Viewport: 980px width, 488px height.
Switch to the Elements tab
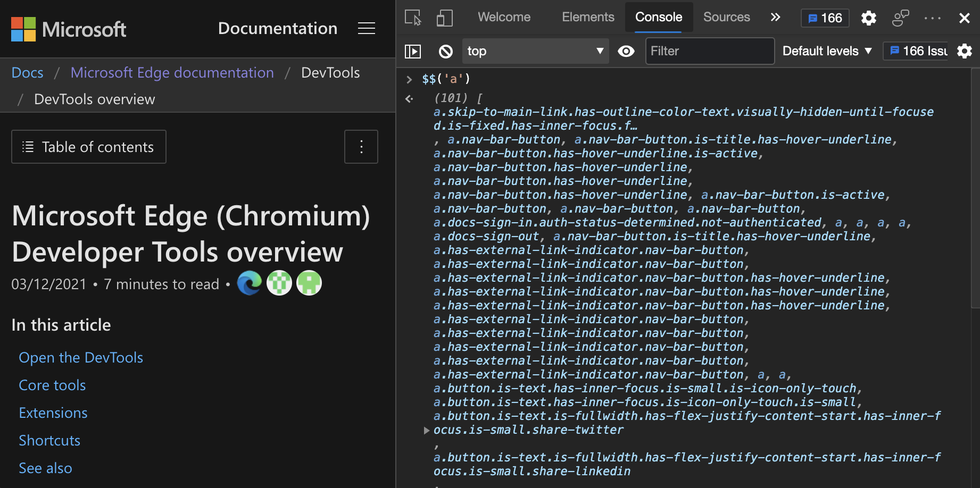(588, 17)
